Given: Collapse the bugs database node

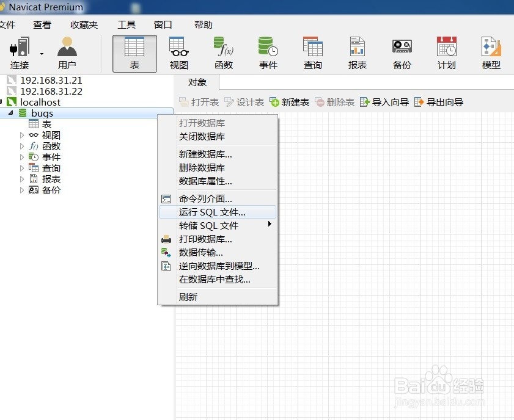Looking at the screenshot, I should pyautogui.click(x=10, y=113).
